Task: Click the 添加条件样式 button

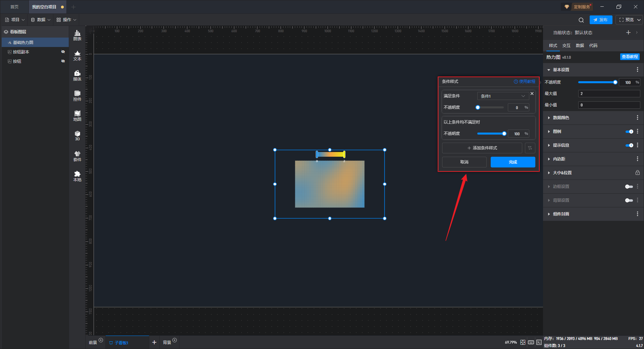Action: point(482,148)
